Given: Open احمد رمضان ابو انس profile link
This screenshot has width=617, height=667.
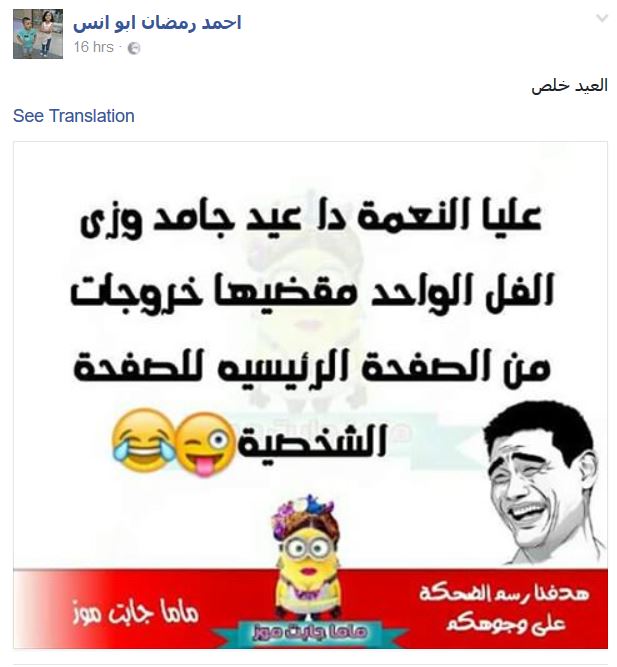Looking at the screenshot, I should pyautogui.click(x=157, y=23).
